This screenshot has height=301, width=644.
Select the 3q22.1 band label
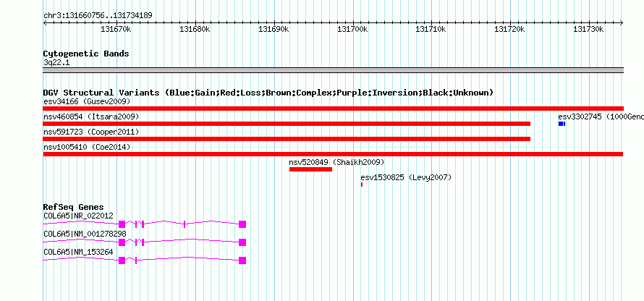click(56, 63)
